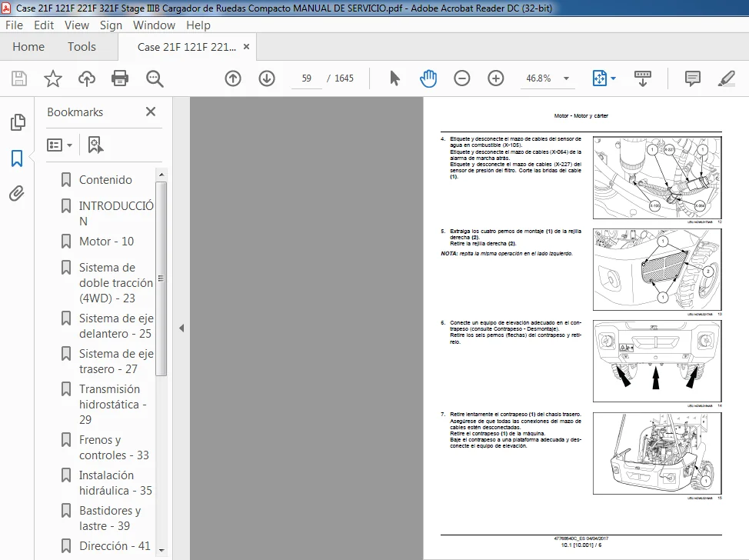Open the INTRODUCCIÓN bookmark
Screen dimensions: 749x560
click(x=116, y=213)
